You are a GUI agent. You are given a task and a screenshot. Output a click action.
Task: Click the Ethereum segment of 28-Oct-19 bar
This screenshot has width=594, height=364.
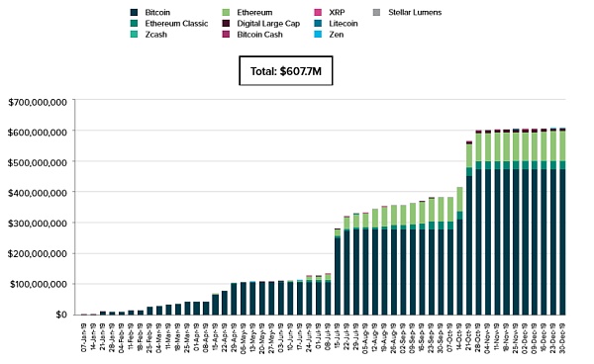click(x=478, y=147)
